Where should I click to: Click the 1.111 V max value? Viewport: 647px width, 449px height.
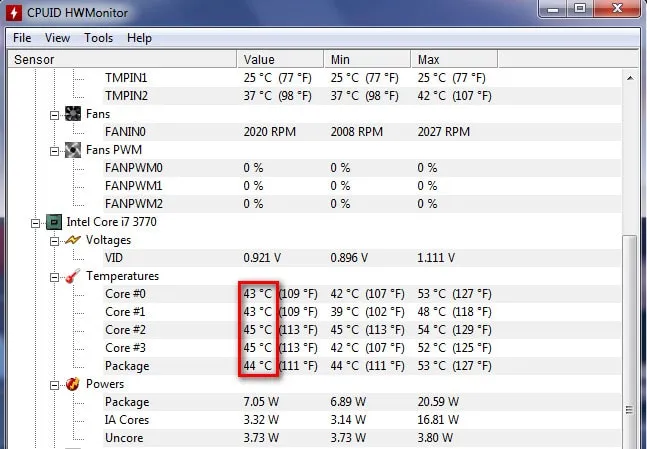[436, 258]
